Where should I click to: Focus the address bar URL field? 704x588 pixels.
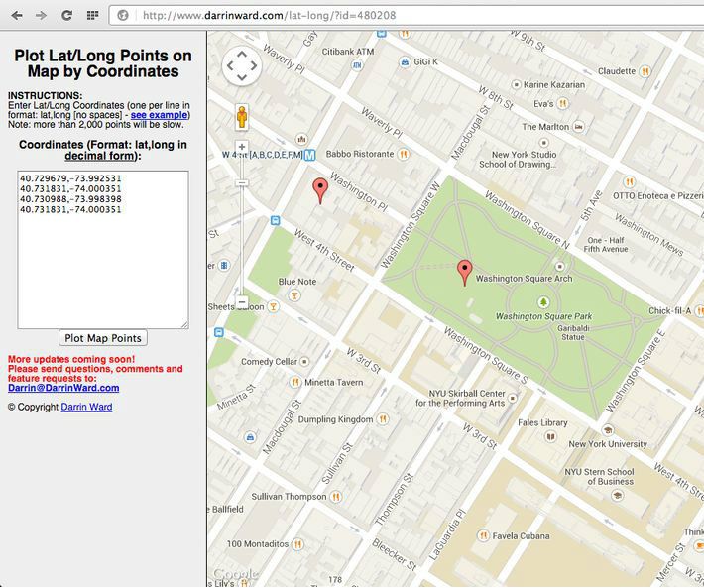(x=407, y=15)
